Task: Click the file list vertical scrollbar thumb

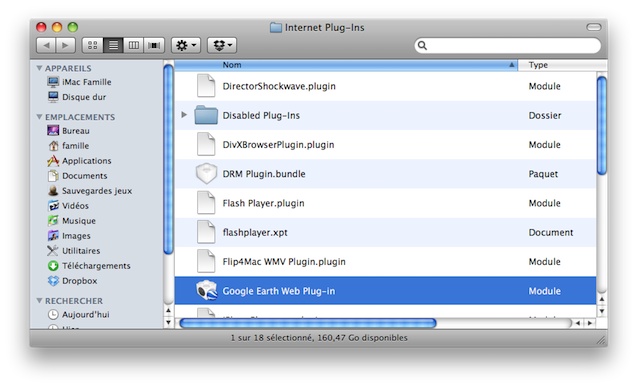Action: pos(602,126)
